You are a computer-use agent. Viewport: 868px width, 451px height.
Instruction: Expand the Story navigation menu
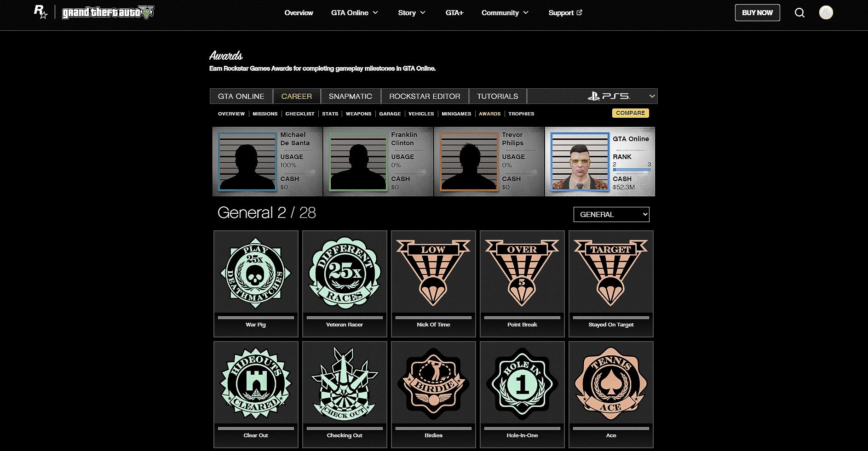pyautogui.click(x=412, y=12)
